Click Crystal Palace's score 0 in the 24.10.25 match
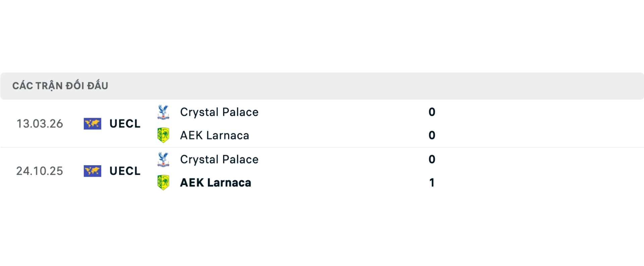The height and width of the screenshot is (266, 644). pyautogui.click(x=432, y=160)
